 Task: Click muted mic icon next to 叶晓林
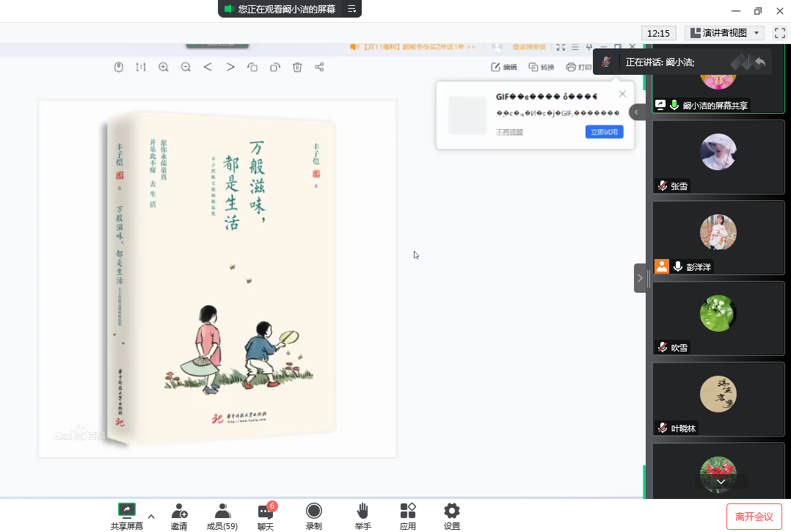pyautogui.click(x=663, y=428)
